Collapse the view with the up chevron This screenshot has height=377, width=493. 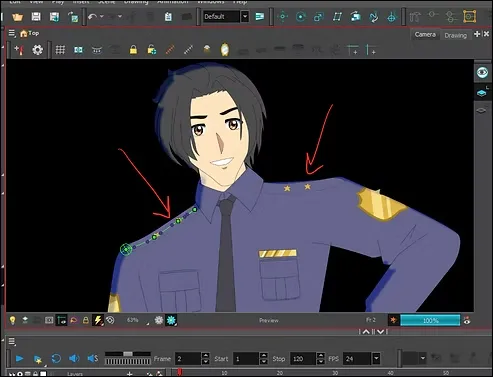tap(366, 332)
